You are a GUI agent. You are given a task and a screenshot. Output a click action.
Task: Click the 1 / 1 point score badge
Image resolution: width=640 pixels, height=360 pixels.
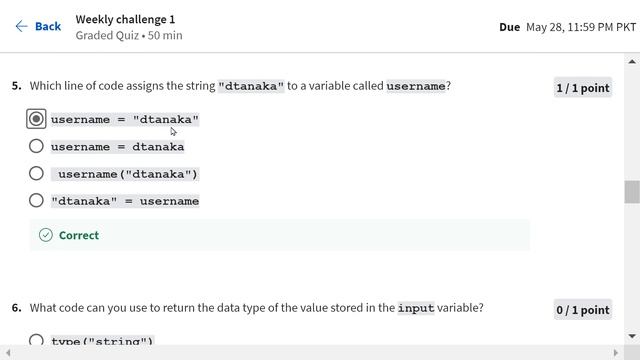[x=583, y=88]
